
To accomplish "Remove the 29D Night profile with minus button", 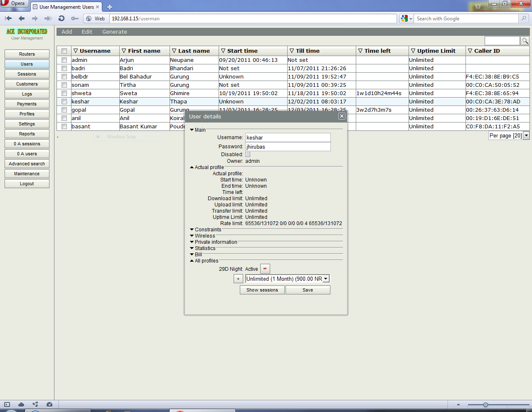I will point(265,269).
